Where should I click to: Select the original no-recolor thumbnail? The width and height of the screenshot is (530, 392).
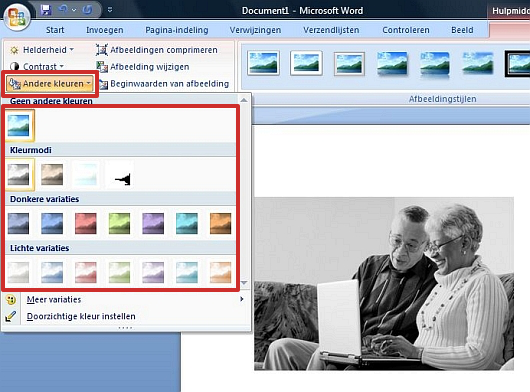coord(19,125)
